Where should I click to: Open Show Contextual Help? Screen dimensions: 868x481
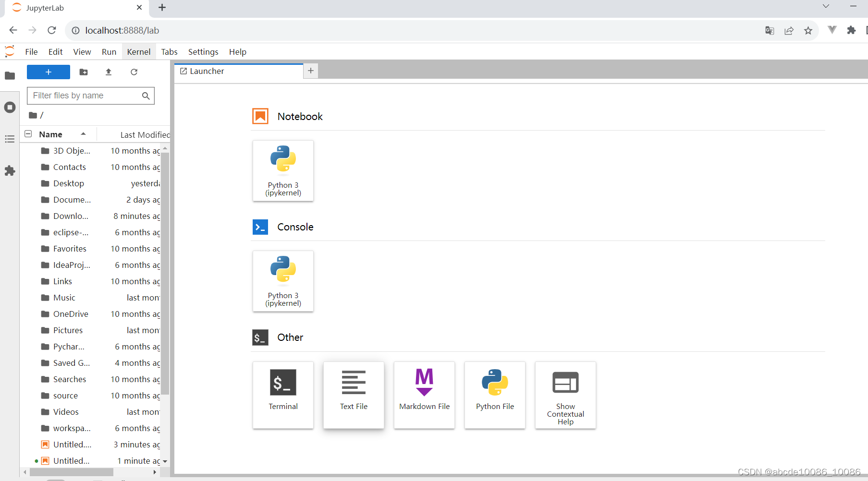565,395
